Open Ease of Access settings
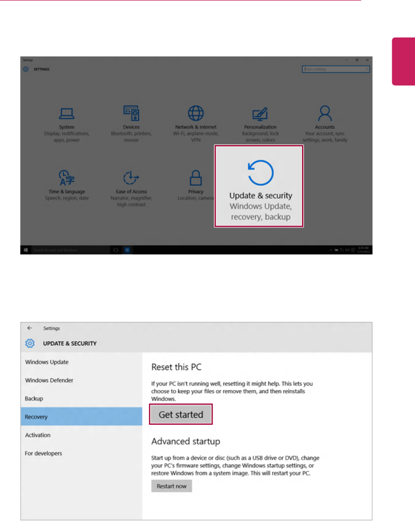 tap(131, 188)
